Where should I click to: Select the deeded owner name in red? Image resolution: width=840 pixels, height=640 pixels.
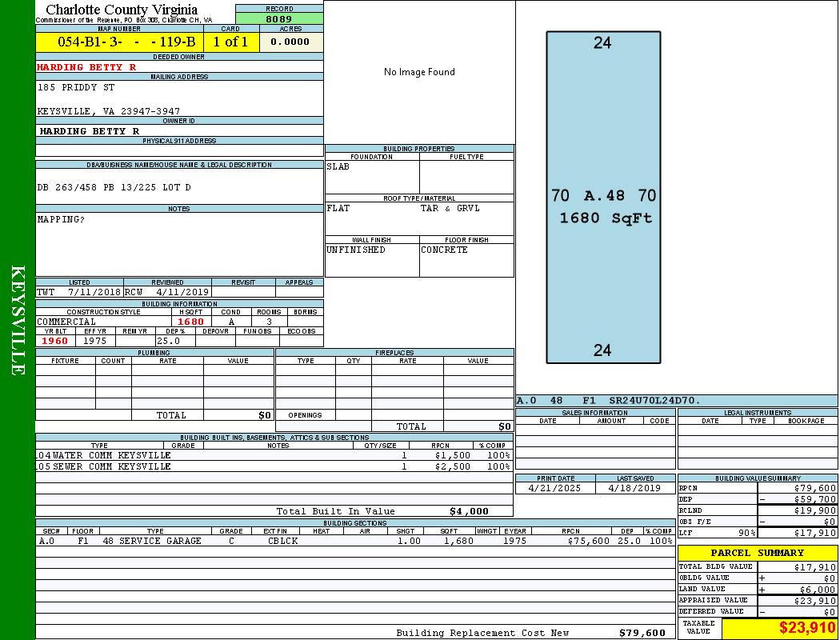(86, 67)
